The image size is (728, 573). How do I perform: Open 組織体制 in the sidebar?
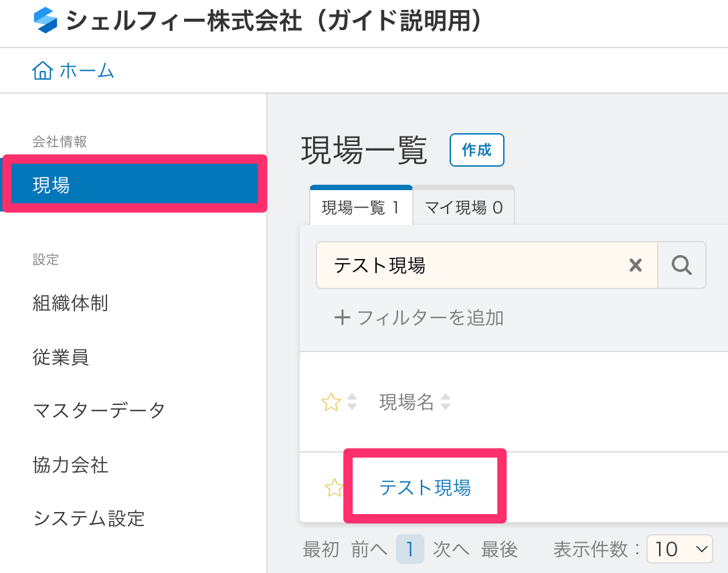[70, 303]
